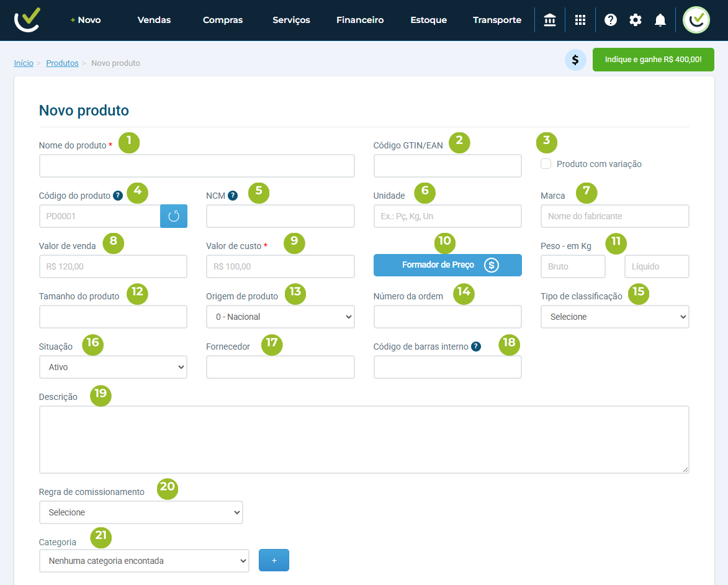Open the Novo menu

[x=86, y=20]
